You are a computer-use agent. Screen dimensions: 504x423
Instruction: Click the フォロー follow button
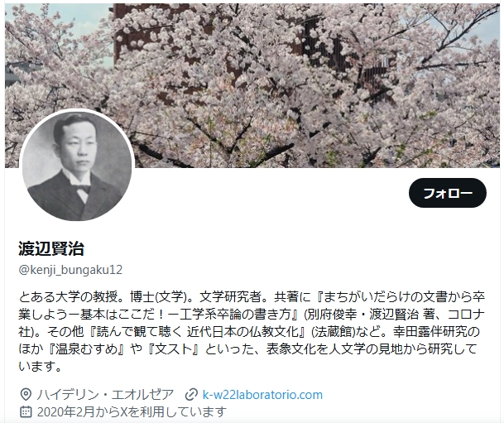pos(447,193)
